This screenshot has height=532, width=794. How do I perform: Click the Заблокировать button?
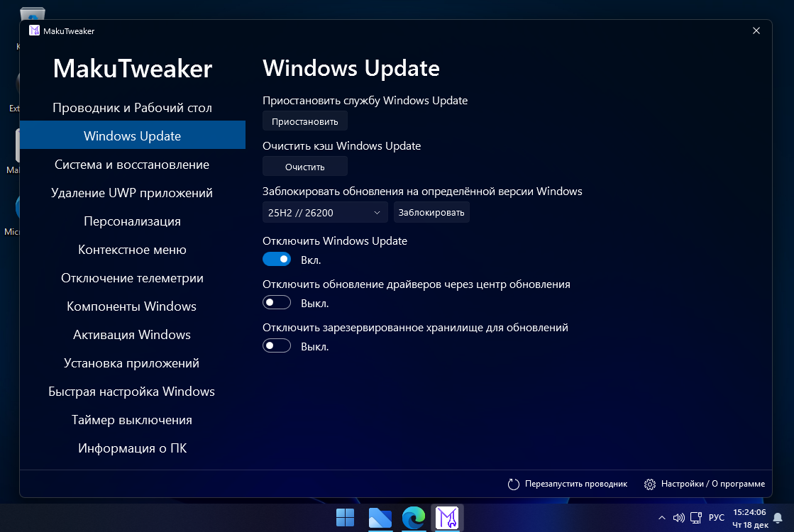pyautogui.click(x=431, y=213)
